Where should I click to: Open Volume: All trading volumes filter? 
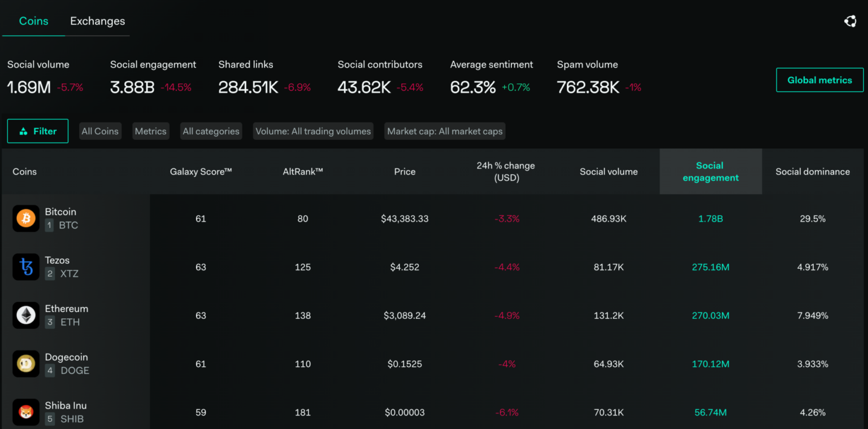313,131
